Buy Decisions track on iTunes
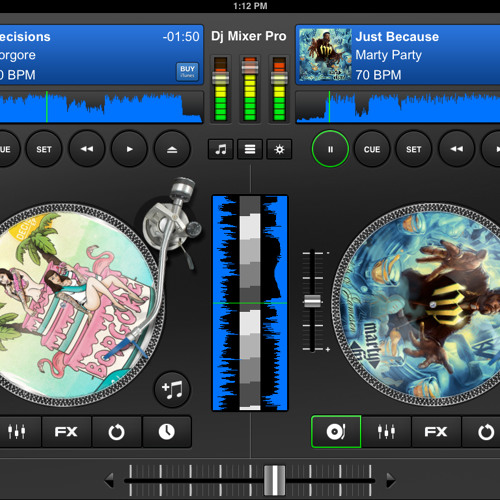500x500 pixels. click(187, 71)
